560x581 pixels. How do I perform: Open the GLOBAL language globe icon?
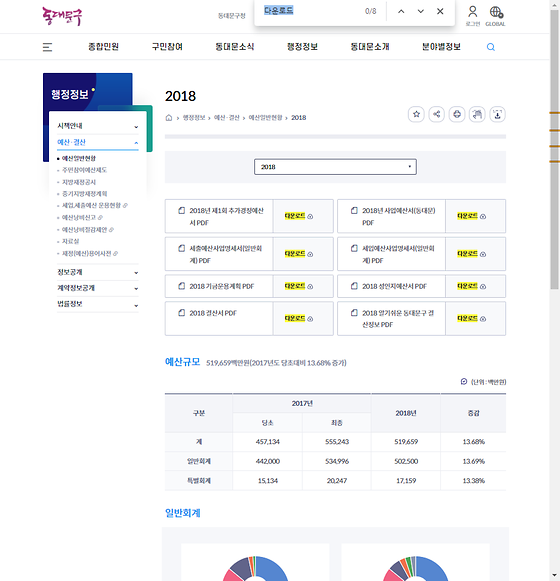[x=496, y=16]
